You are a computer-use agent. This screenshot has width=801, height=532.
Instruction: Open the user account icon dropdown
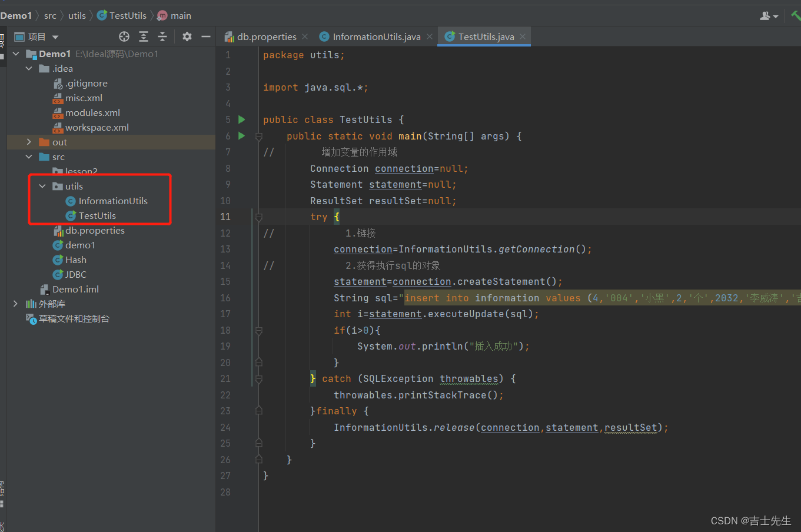769,16
